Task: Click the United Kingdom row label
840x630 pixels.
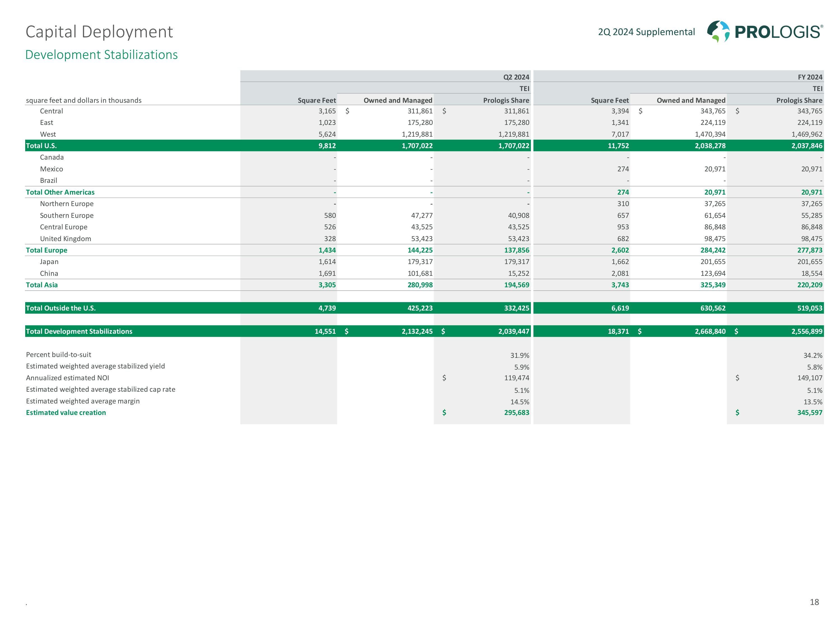Action: (x=65, y=239)
